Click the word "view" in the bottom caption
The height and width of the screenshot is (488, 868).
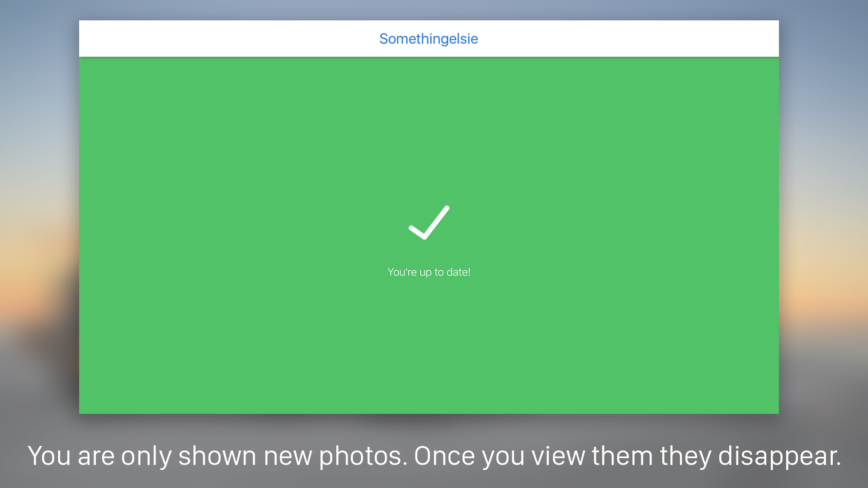558,455
